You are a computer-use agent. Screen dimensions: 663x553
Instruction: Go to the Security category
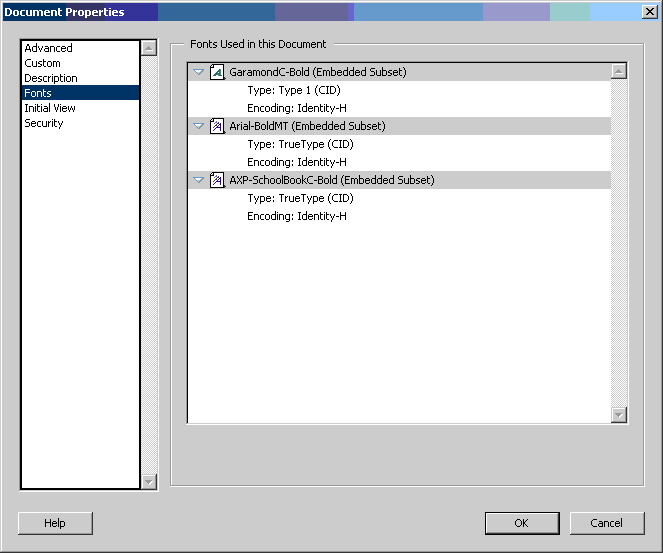click(80, 123)
